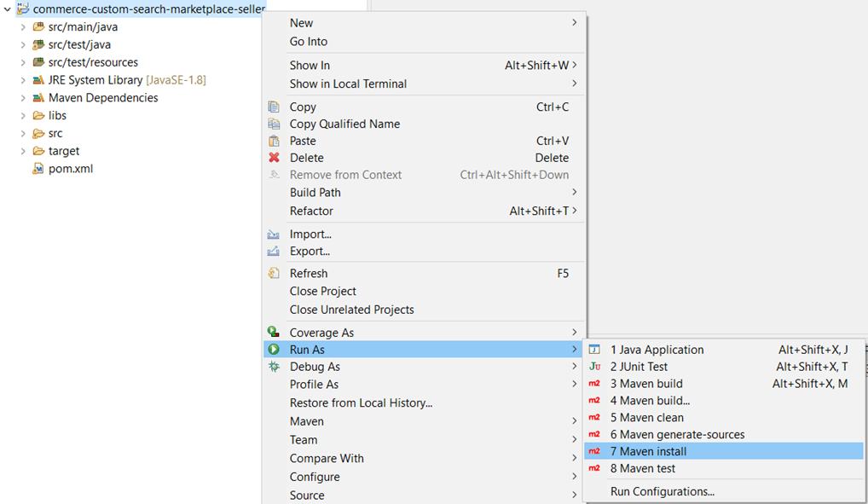
Task: Click the JRE System Library icon
Action: click(38, 80)
